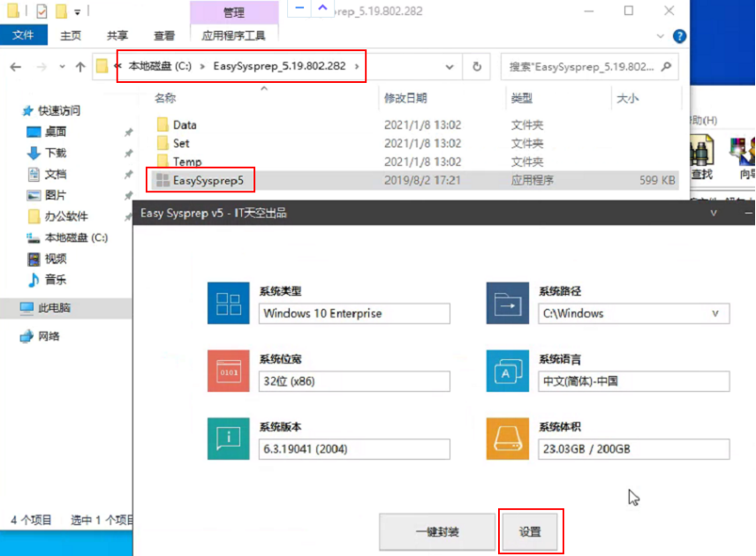Select 本地磁盘 (C:) in the sidebar
The height and width of the screenshot is (556, 756).
[67, 237]
